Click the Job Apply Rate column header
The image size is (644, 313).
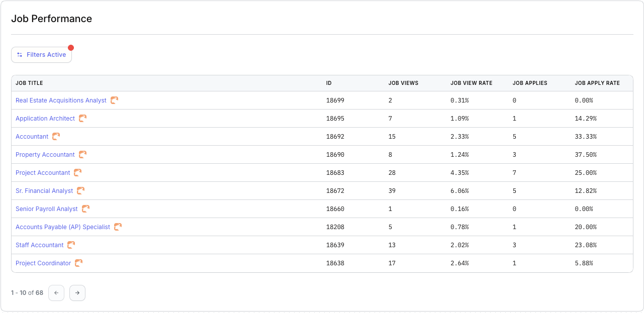tap(597, 83)
